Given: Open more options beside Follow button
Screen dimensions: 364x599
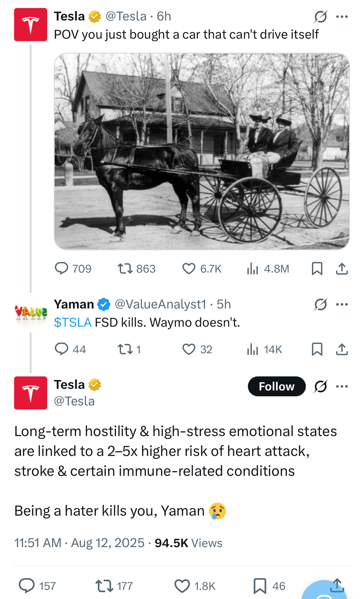Looking at the screenshot, I should pyautogui.click(x=342, y=386).
